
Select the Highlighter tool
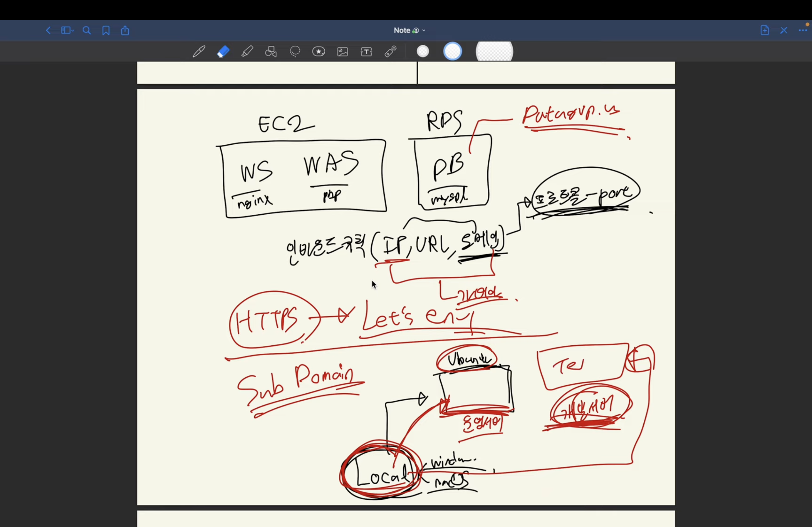[x=247, y=52]
